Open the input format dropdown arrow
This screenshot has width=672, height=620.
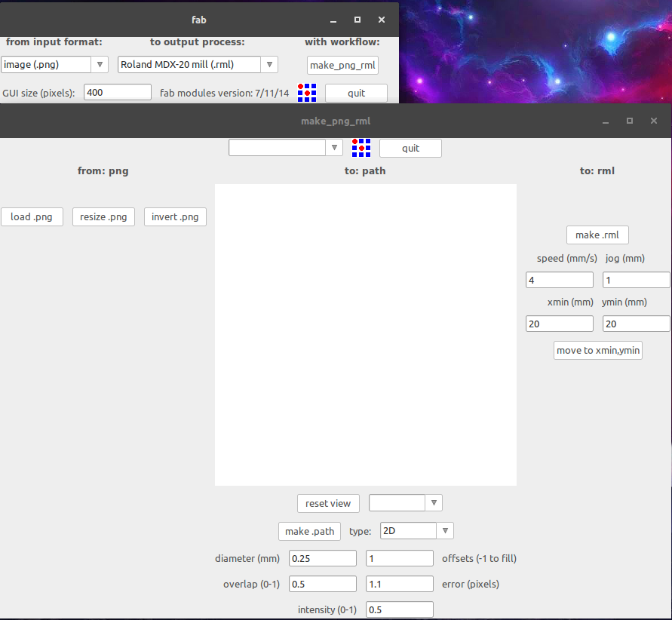(x=100, y=65)
